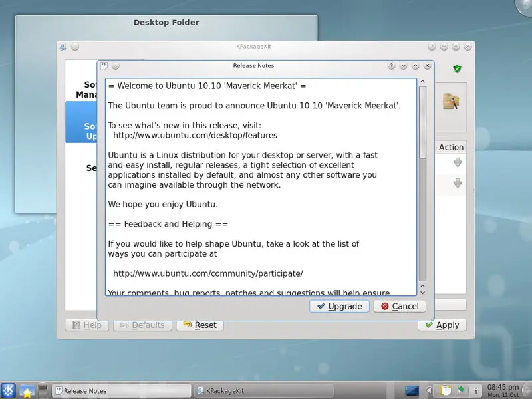Click the greyed-out Help button in KPackageKit

pyautogui.click(x=87, y=325)
